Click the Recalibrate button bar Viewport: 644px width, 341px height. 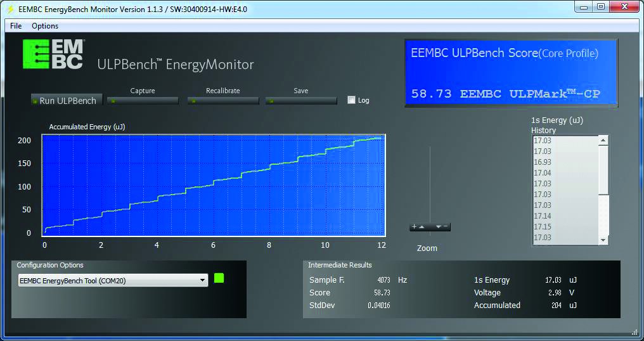pyautogui.click(x=223, y=101)
